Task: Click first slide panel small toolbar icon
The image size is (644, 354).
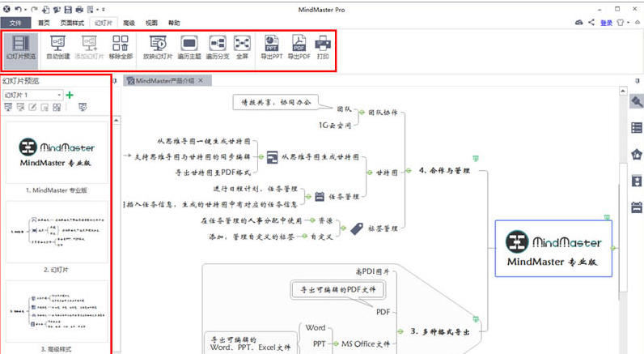Action: (8, 107)
